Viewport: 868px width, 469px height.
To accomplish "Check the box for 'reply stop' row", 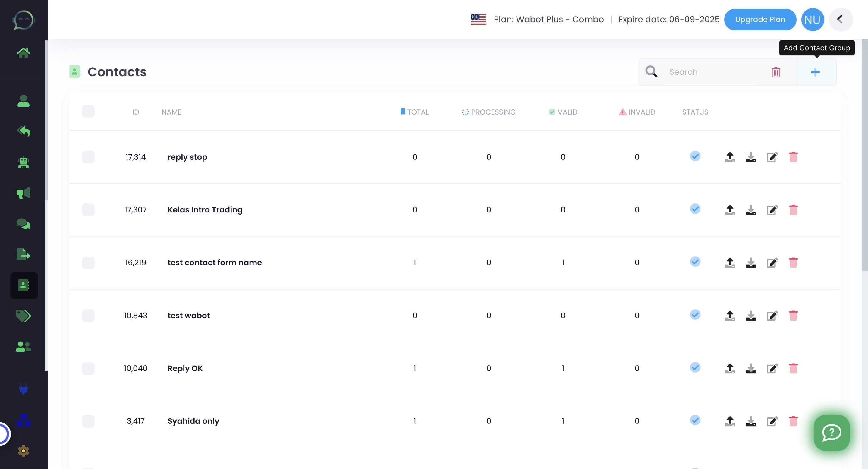I will [88, 157].
